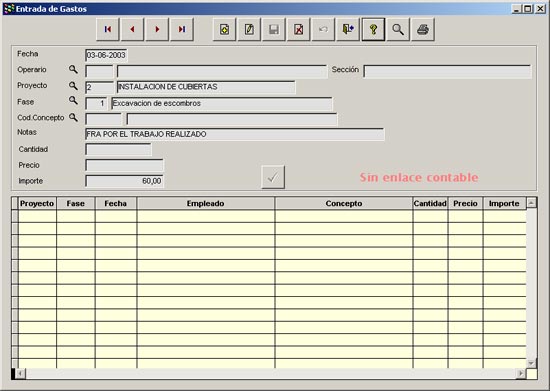The height and width of the screenshot is (391, 550).
Task: Click the INSTALACION DE CUBIERTAS field
Action: tap(206, 87)
